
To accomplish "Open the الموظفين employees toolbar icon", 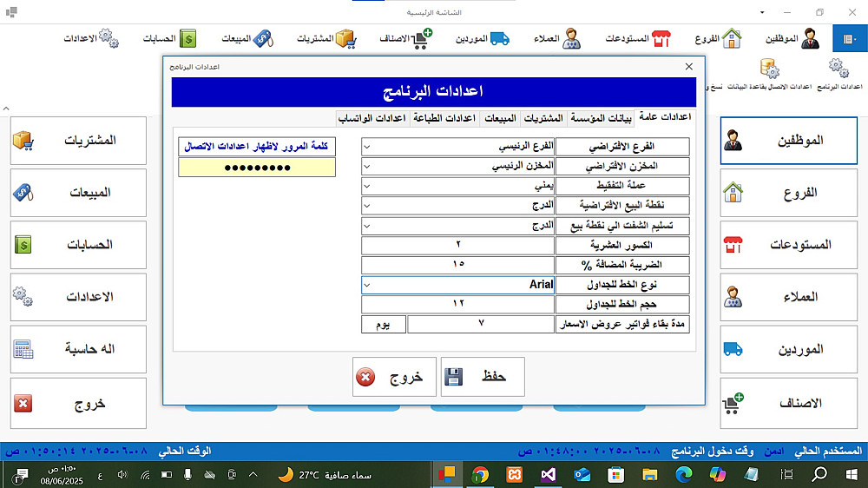I will coord(792,39).
